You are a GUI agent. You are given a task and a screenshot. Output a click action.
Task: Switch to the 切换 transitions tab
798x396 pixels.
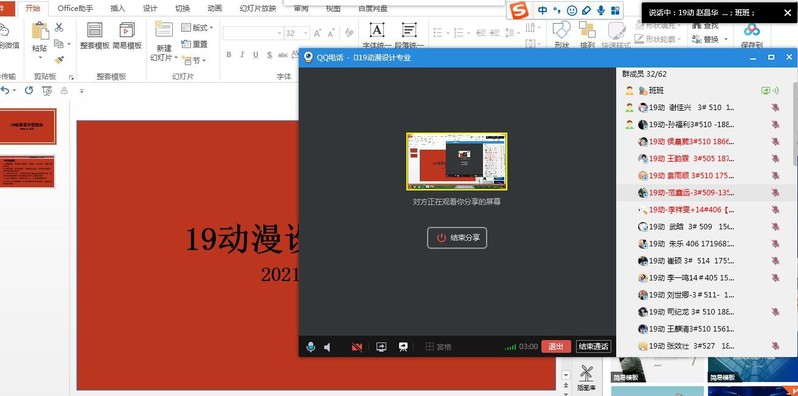pos(182,8)
